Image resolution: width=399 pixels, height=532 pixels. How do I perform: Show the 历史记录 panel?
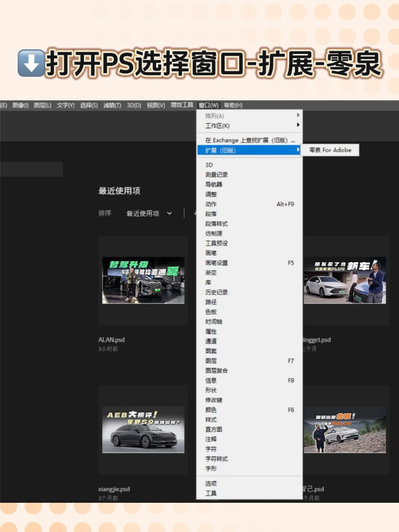pos(216,292)
